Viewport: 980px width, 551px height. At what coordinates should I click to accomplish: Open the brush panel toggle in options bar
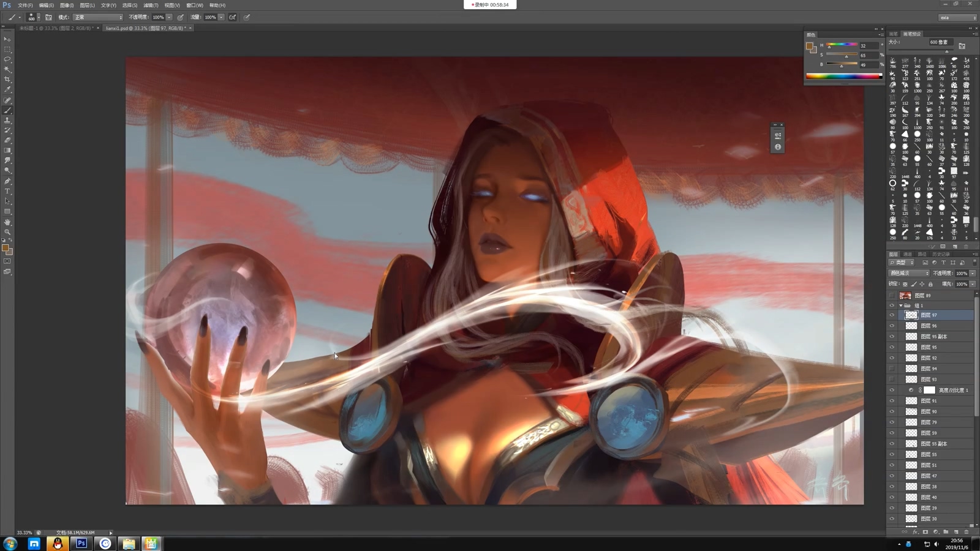coord(48,17)
